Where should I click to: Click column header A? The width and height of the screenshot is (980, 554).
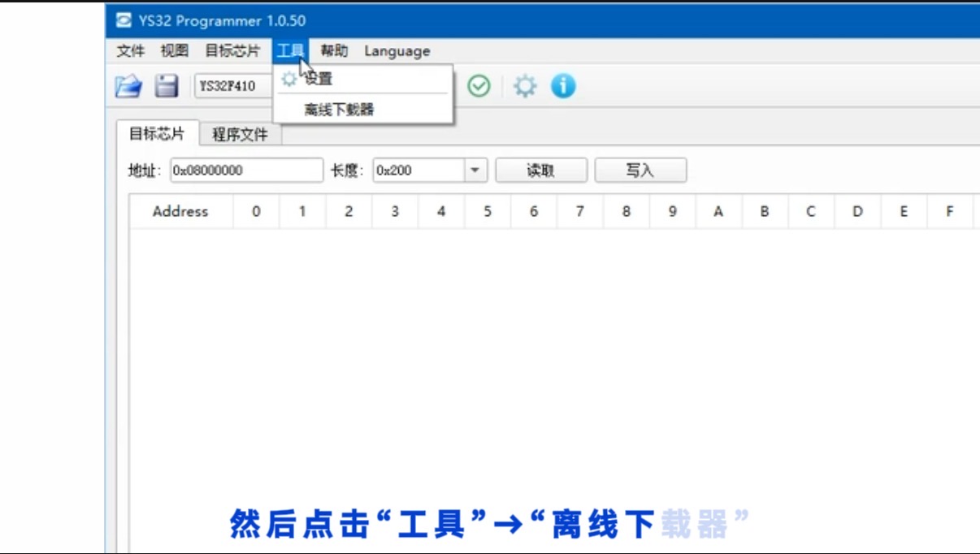[x=718, y=211]
